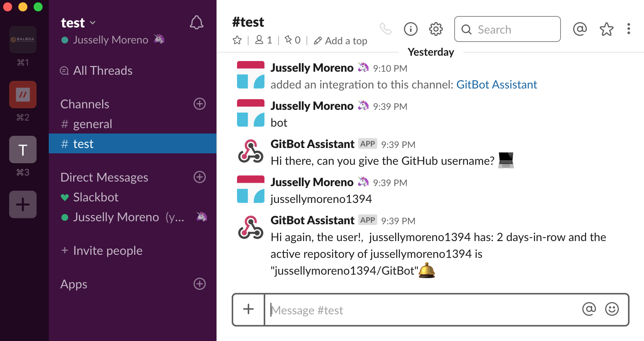Screen dimensions: 644x341
Task: Show channel details info icon
Action: click(x=411, y=29)
